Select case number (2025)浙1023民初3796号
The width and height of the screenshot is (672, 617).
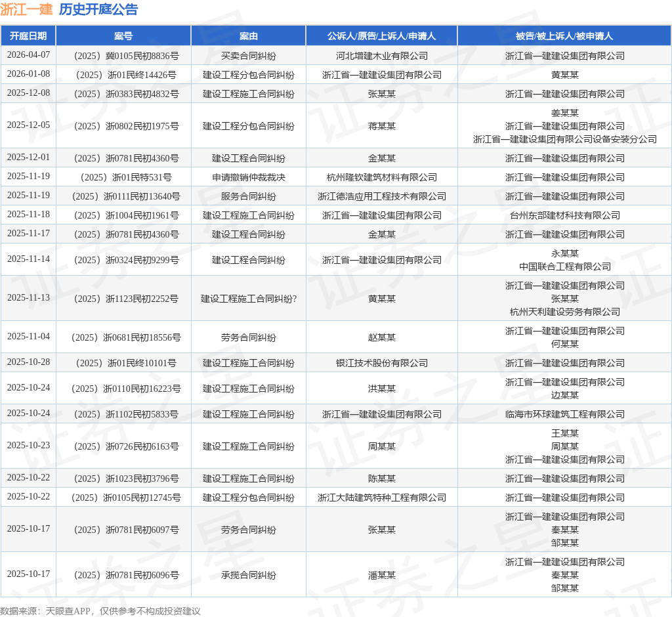coord(126,479)
